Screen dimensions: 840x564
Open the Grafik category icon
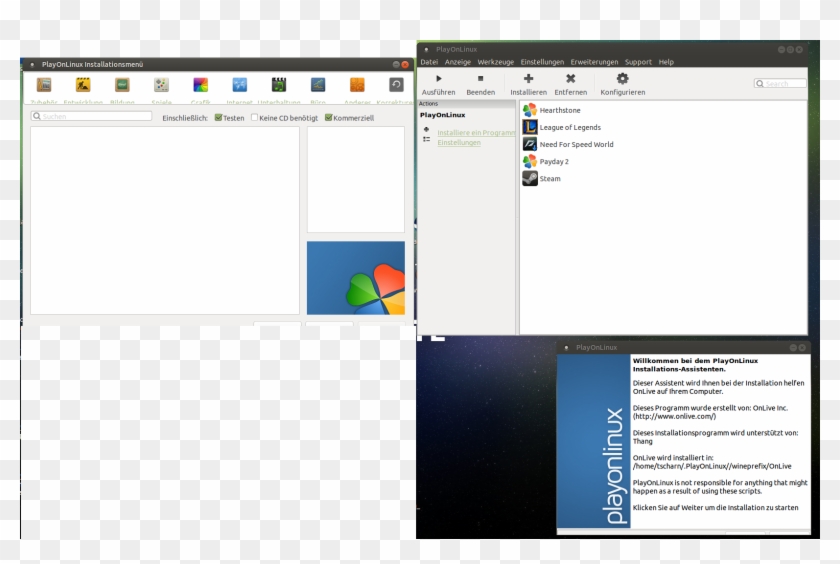tap(200, 85)
